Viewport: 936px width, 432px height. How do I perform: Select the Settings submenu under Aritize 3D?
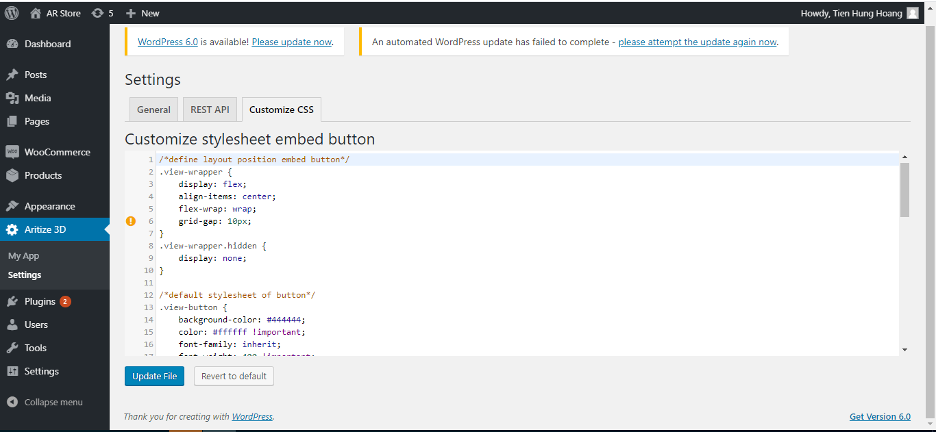pyautogui.click(x=24, y=275)
